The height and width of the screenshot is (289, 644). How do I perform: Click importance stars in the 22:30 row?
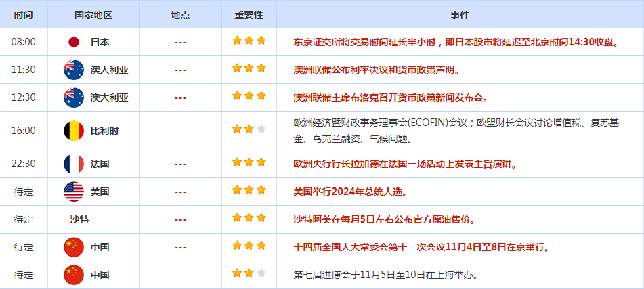pos(249,162)
